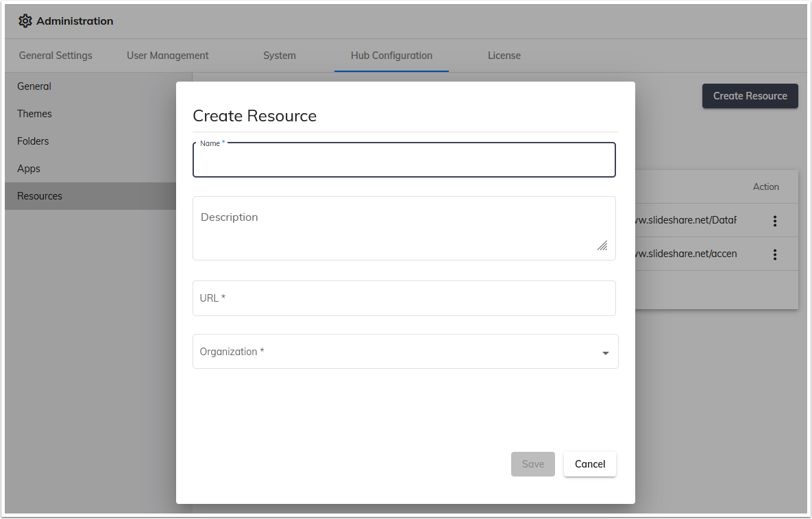The height and width of the screenshot is (519, 812).
Task: Click the Create Resource button
Action: click(750, 96)
